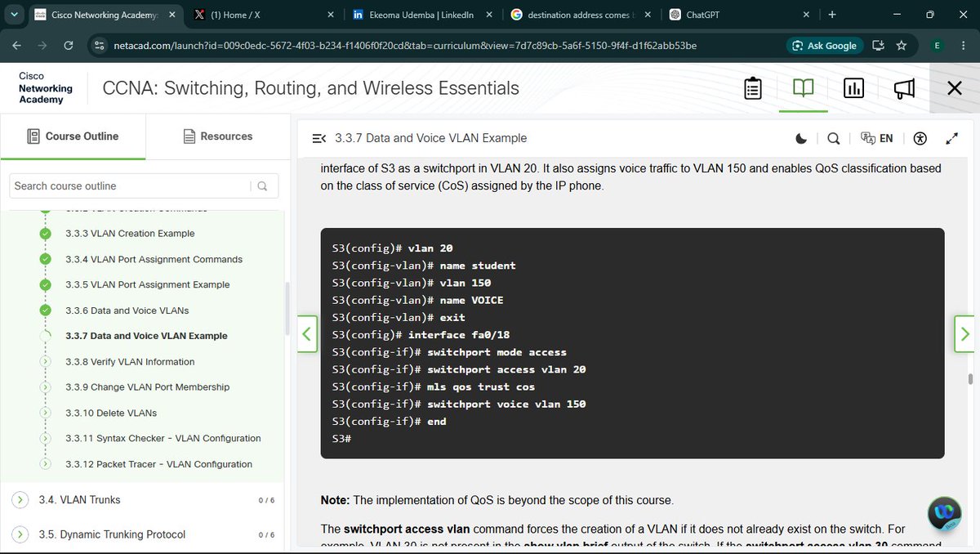980x554 pixels.
Task: Open 3.3.6 Data and Voice VLANs
Action: pos(127,311)
